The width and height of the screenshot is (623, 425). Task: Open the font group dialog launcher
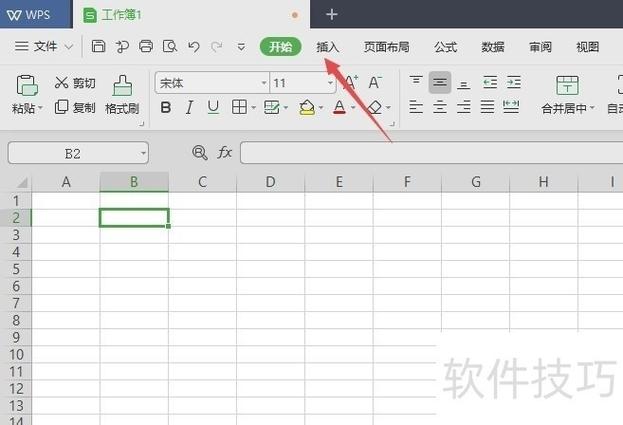[x=392, y=124]
